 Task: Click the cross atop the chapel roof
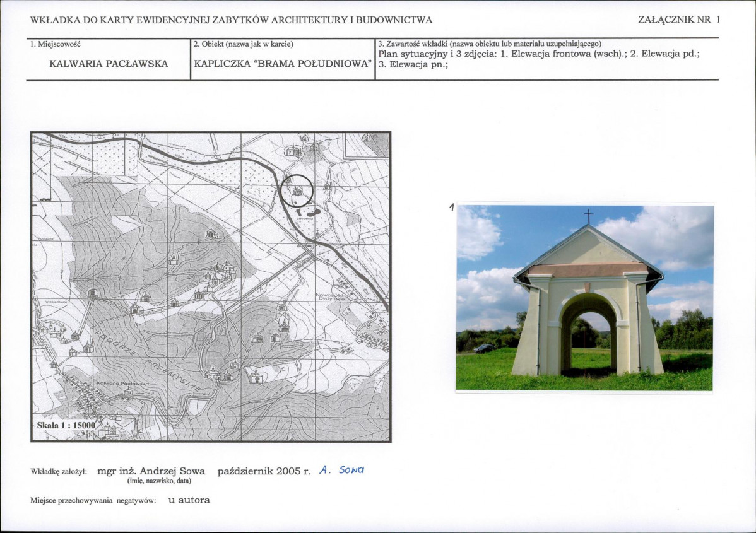[x=588, y=216]
